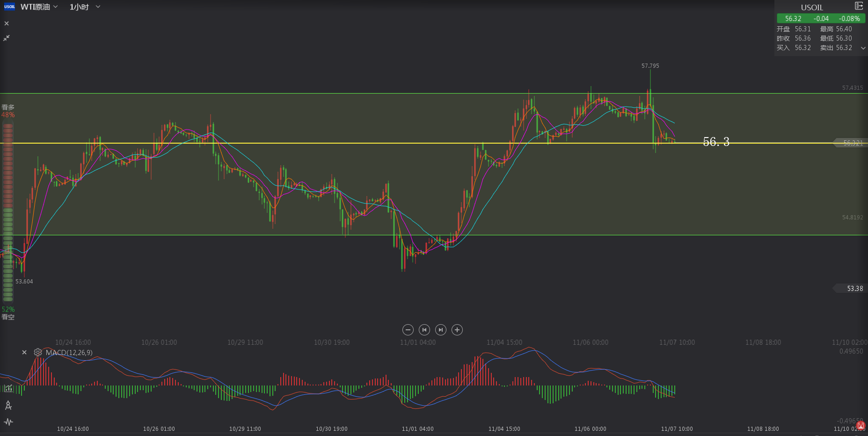
Task: Click the 最低 56.30 low value
Action: tap(836, 38)
